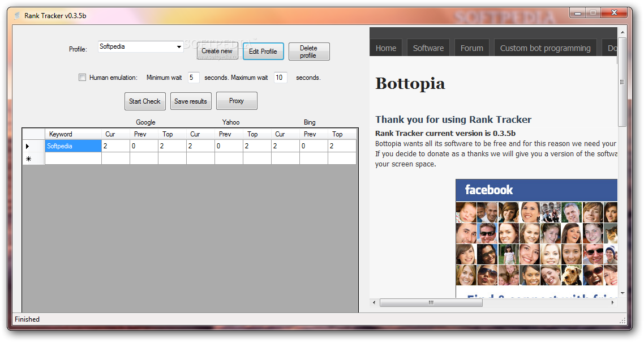Click the Yahoo Prev column header
644x342 pixels.
pos(229,134)
